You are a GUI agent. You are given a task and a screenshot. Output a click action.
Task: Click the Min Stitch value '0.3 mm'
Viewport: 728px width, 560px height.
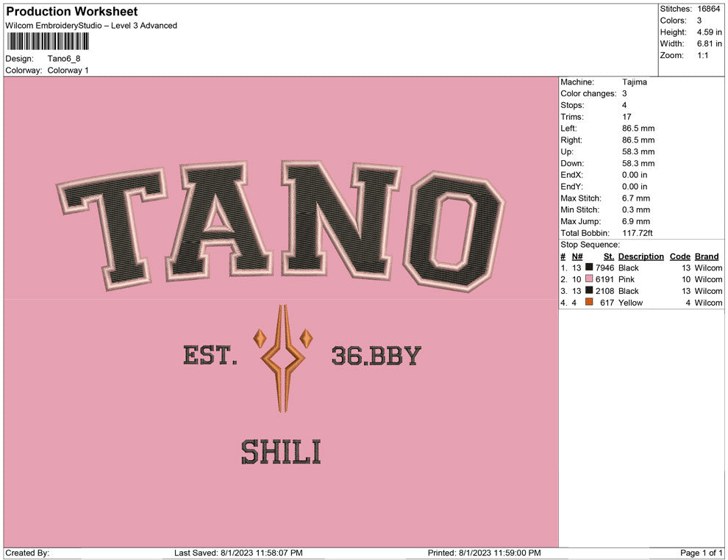(636, 209)
